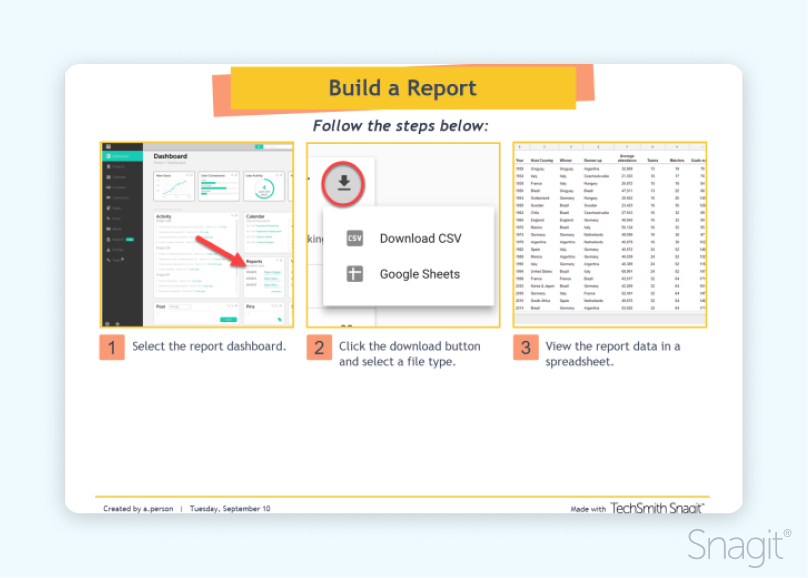Click the Teams column header in spreadsheet
808x578 pixels.
coord(652,160)
